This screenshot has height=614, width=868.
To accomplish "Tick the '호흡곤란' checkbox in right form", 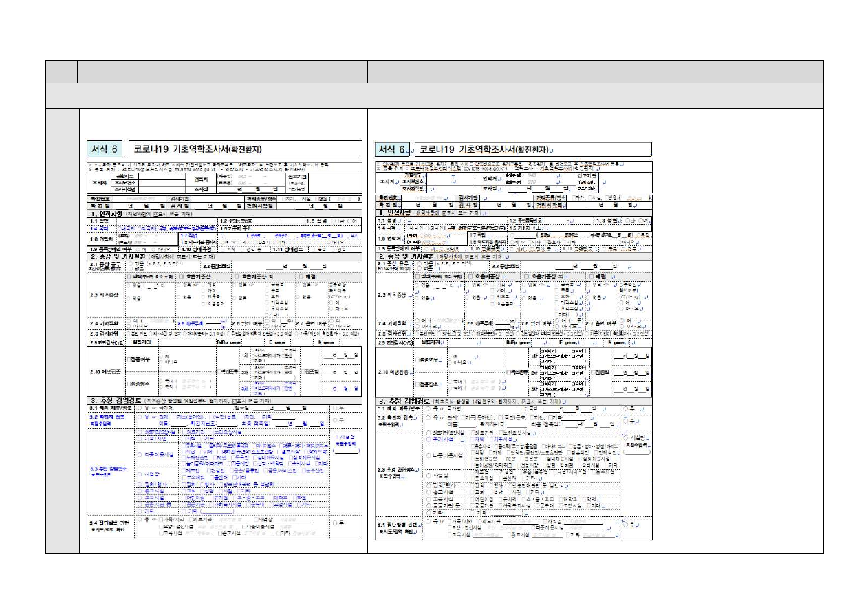I will tap(492, 303).
